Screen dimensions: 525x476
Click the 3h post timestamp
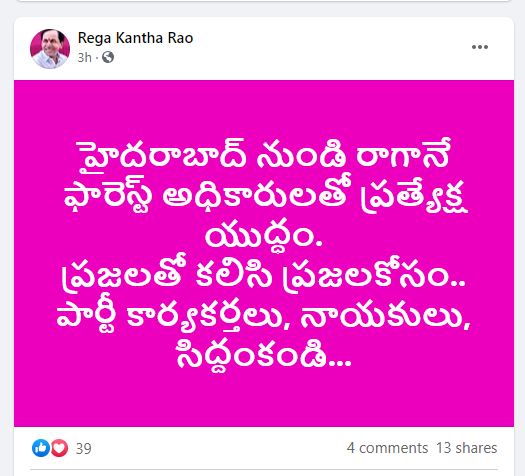pos(84,58)
